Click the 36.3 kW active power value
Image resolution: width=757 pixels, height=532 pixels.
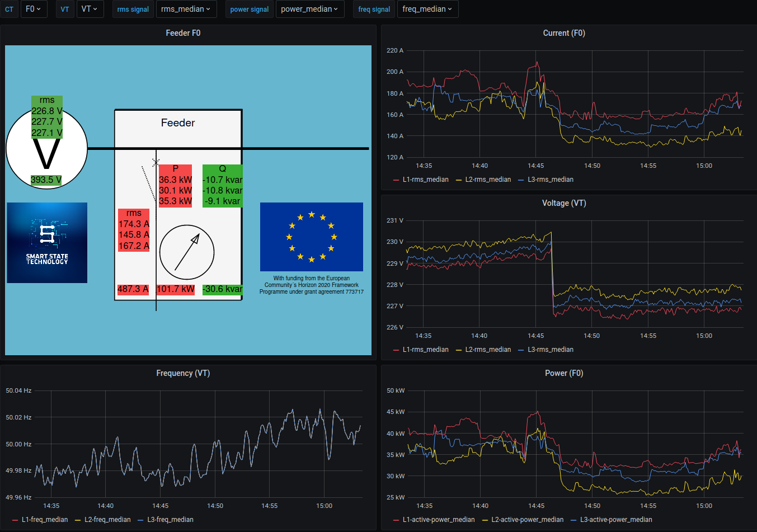tap(175, 180)
